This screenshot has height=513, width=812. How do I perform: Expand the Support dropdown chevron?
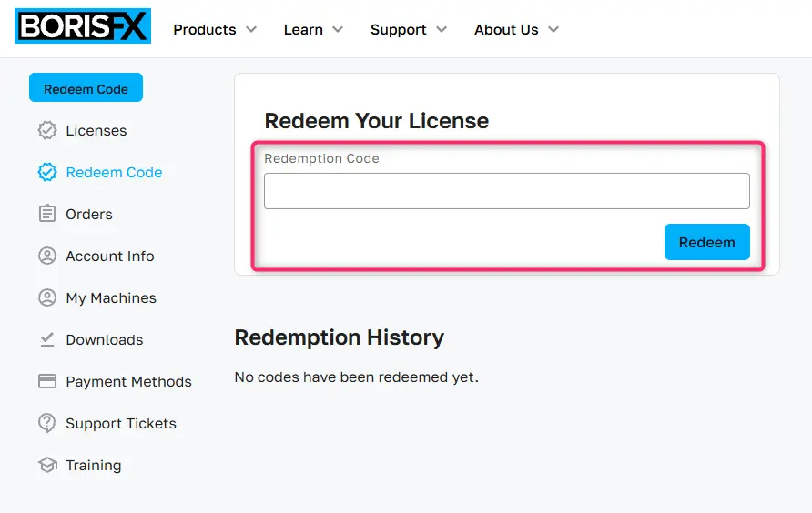[x=442, y=29]
